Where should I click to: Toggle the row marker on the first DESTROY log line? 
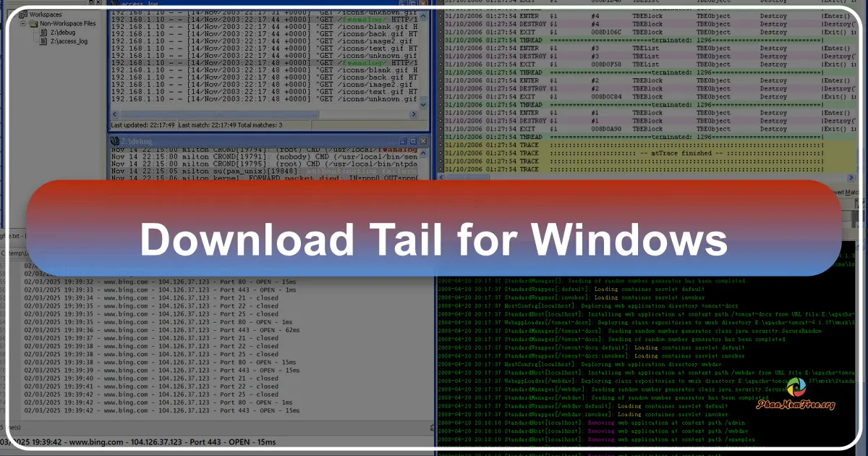440,23
